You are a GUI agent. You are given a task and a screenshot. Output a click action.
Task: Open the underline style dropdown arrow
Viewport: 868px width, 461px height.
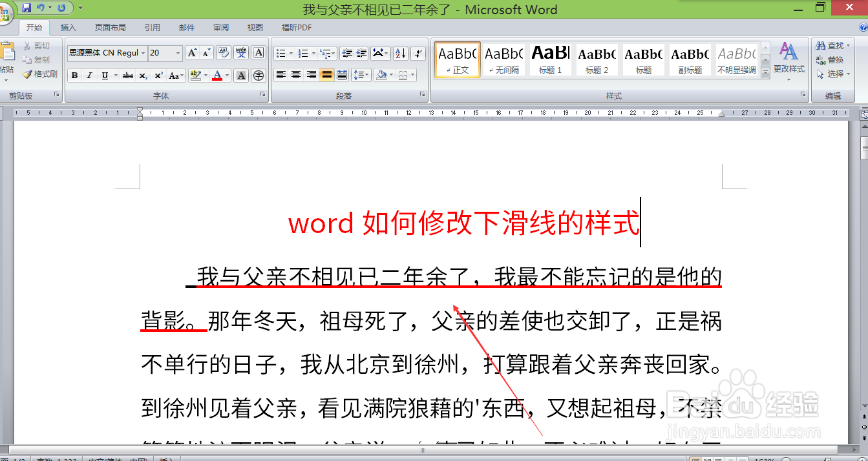(116, 76)
